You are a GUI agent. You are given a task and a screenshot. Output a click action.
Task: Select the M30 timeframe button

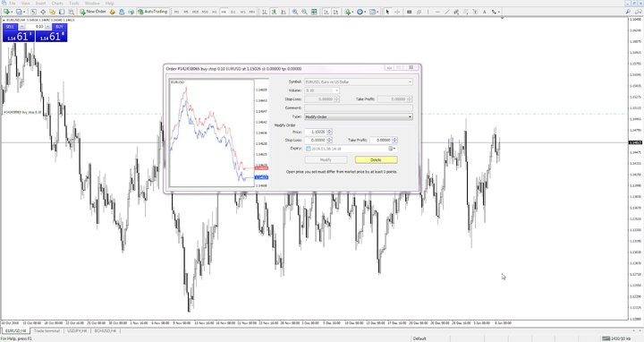pos(205,12)
